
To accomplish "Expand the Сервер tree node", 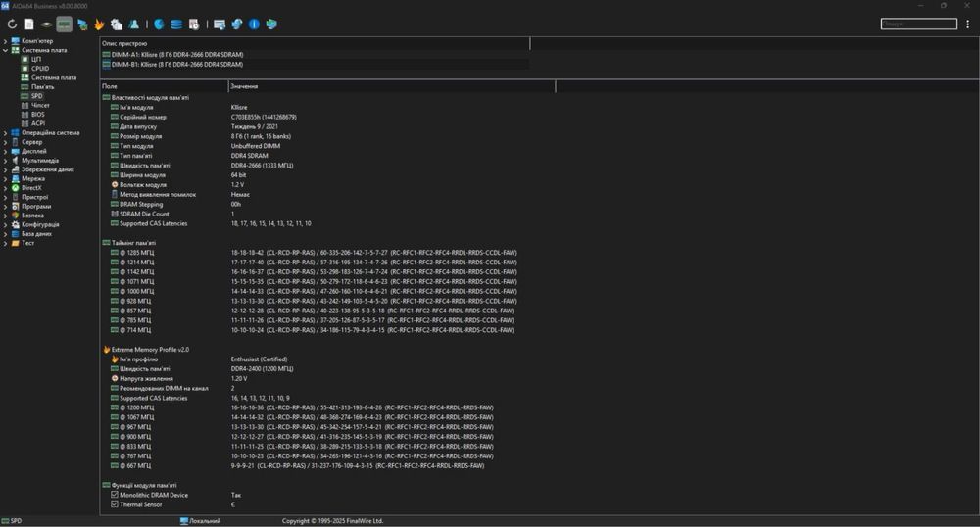I will [x=6, y=142].
